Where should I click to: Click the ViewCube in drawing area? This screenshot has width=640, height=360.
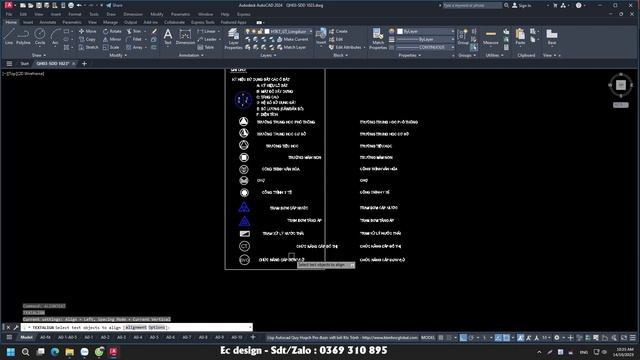click(x=621, y=85)
